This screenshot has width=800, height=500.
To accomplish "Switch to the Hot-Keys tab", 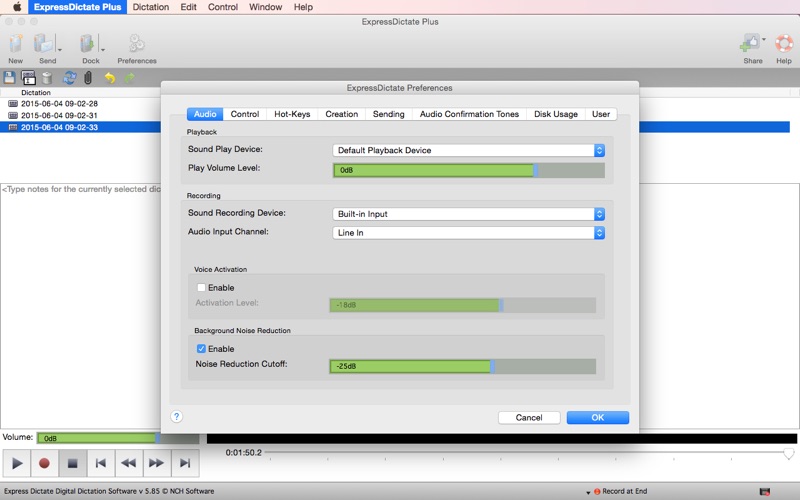I will (292, 114).
